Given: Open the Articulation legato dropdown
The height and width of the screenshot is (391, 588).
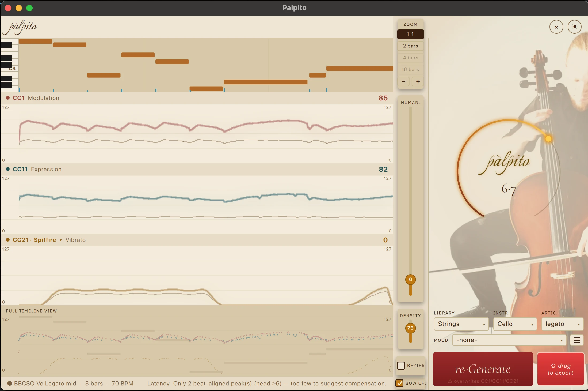Looking at the screenshot, I should point(562,324).
